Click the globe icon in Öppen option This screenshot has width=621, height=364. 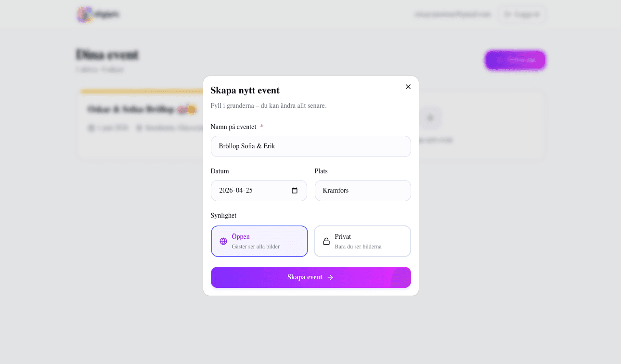click(x=223, y=241)
